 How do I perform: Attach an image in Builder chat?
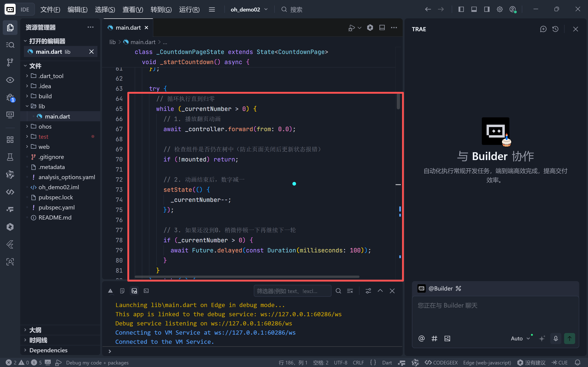tap(447, 338)
